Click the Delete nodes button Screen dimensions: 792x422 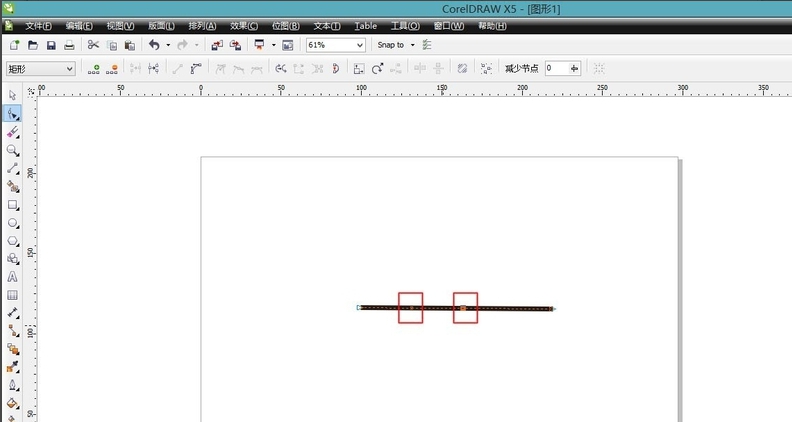112,69
